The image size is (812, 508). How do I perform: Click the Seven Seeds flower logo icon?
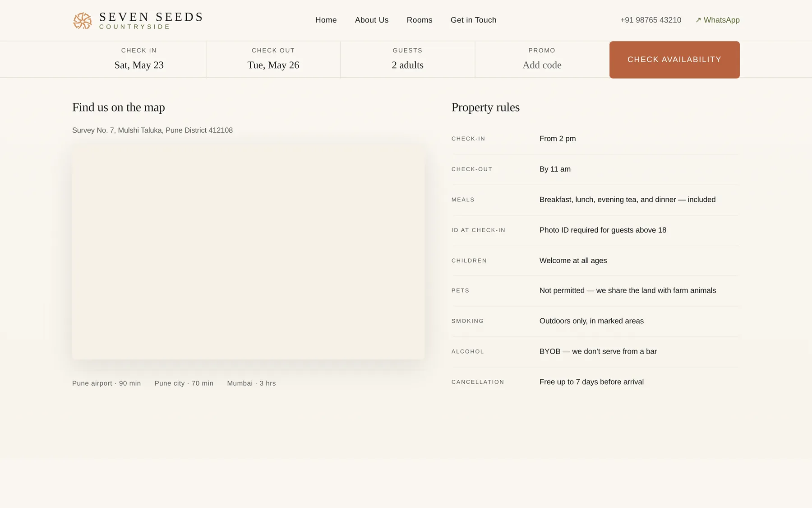click(x=82, y=21)
